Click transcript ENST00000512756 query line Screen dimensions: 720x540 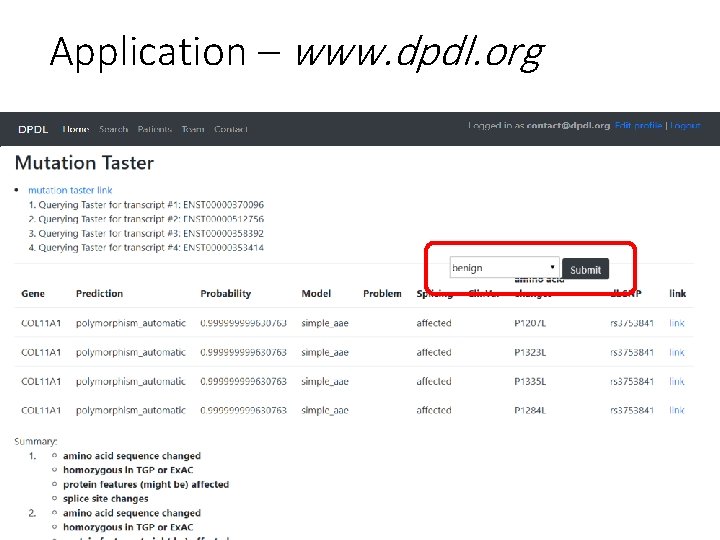pyautogui.click(x=146, y=219)
